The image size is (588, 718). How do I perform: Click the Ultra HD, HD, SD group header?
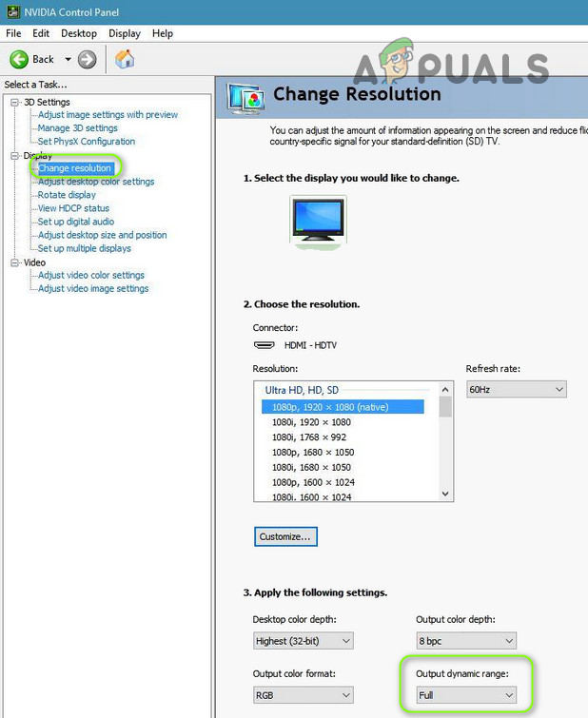(x=302, y=390)
